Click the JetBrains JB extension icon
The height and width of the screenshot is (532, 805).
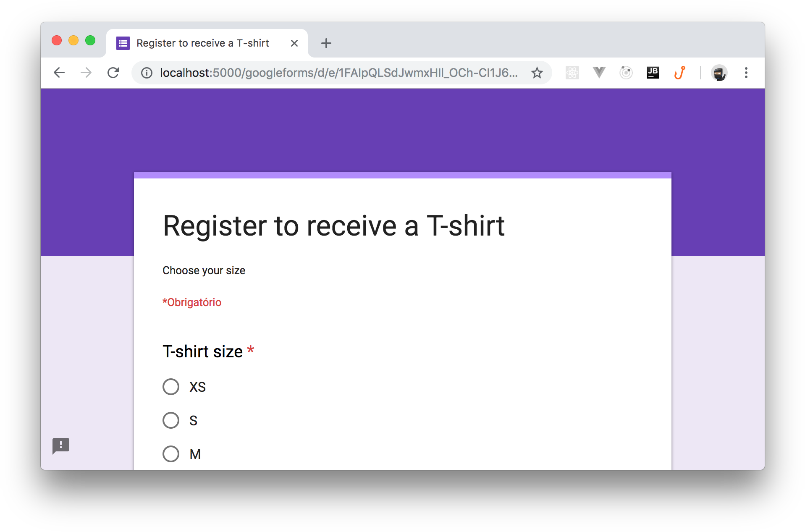point(653,73)
